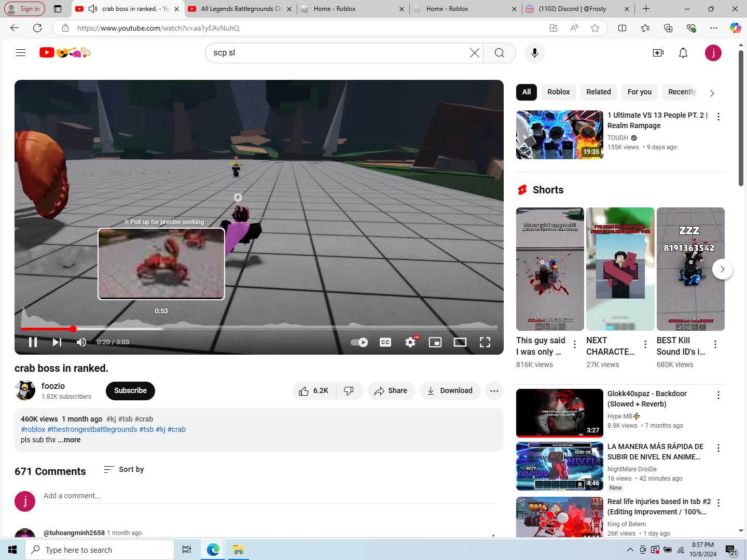Select the Related filter chip
This screenshot has height=560, width=747.
(599, 92)
